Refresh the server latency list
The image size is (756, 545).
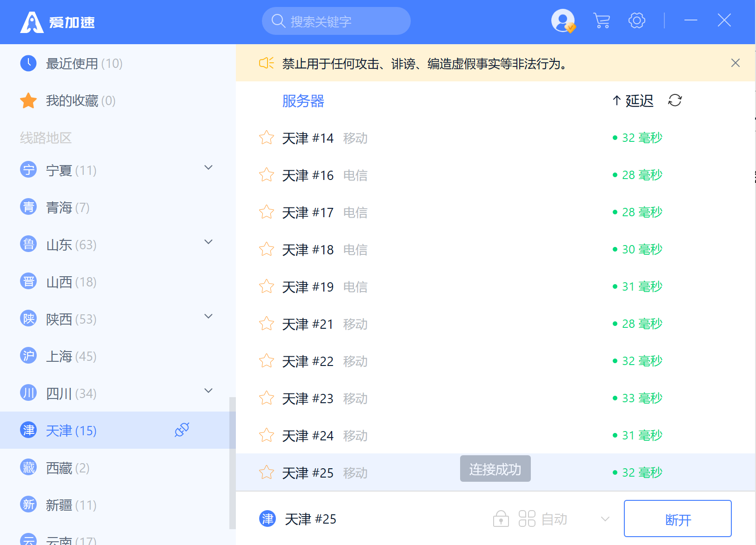[x=675, y=100]
